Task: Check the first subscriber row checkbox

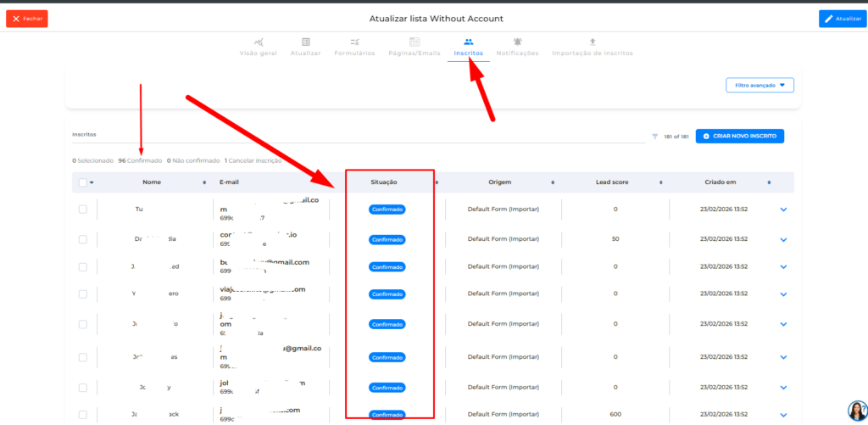Action: [x=82, y=209]
